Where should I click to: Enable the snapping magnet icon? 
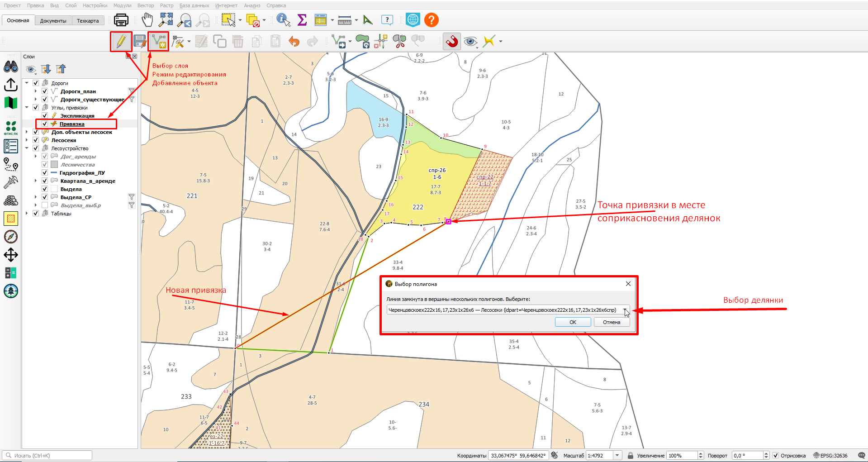pyautogui.click(x=451, y=42)
